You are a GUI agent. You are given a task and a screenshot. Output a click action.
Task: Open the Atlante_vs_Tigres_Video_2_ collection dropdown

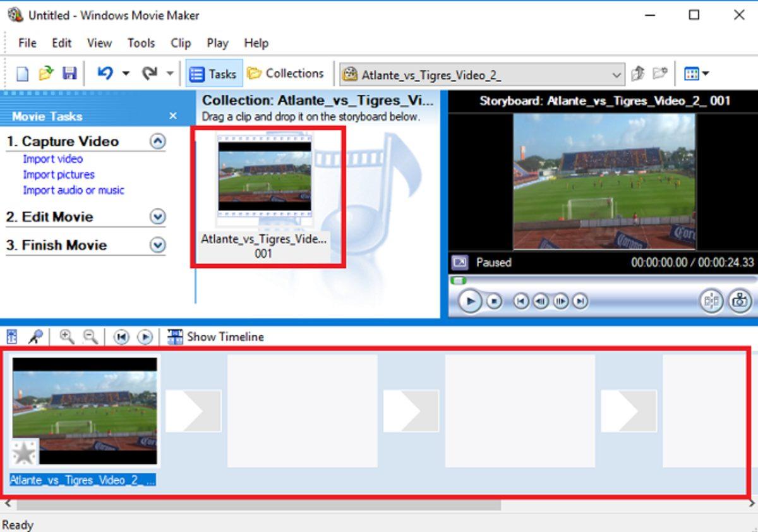(617, 75)
